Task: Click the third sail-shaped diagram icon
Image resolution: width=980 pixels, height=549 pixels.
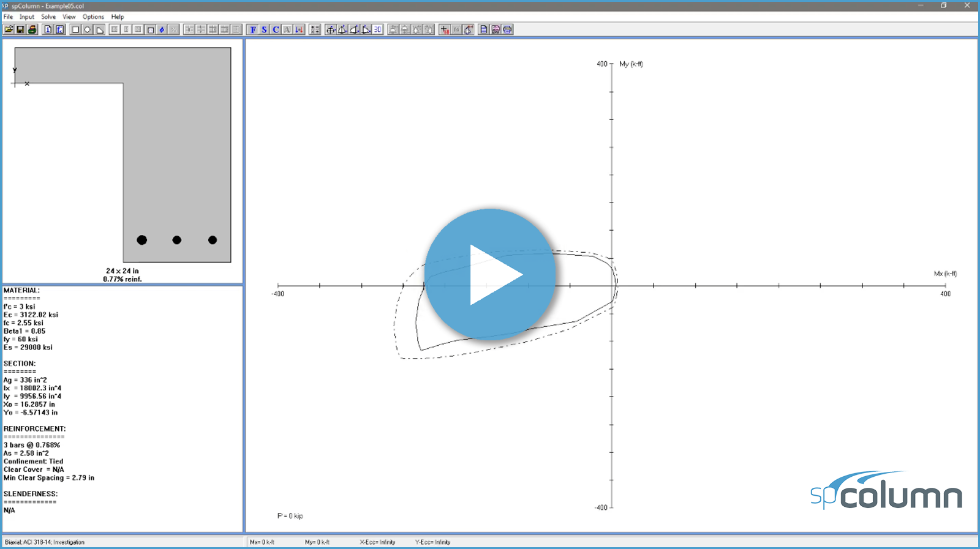Action: pos(354,29)
